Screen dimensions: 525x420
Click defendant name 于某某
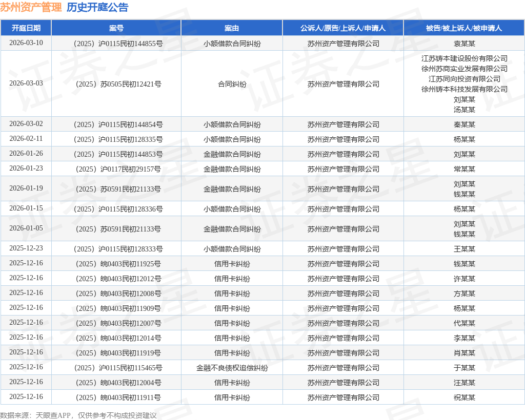click(x=465, y=368)
